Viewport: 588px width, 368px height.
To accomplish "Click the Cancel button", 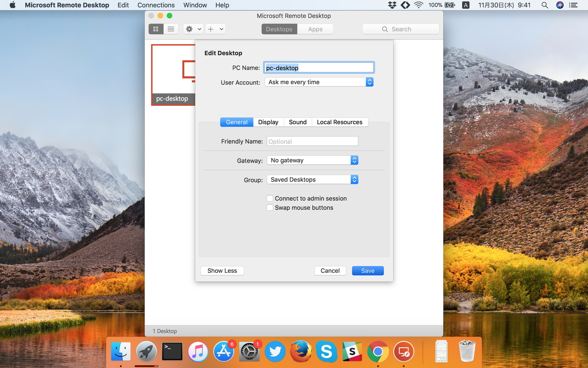I will (x=330, y=270).
